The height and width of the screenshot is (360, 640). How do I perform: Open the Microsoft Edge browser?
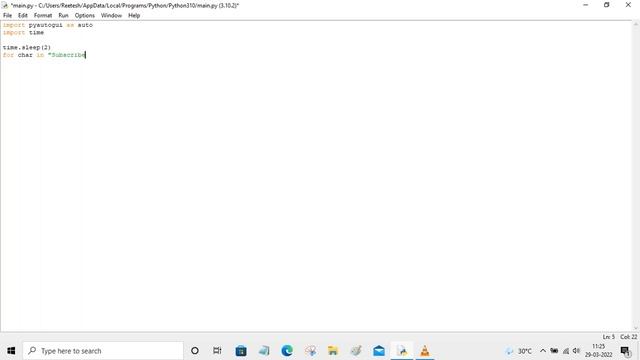tap(287, 351)
